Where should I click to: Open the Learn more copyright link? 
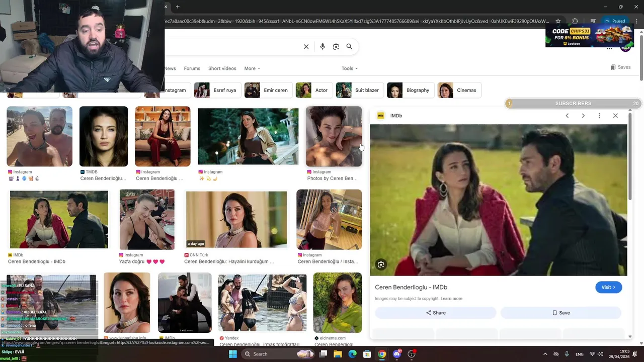pos(451,299)
